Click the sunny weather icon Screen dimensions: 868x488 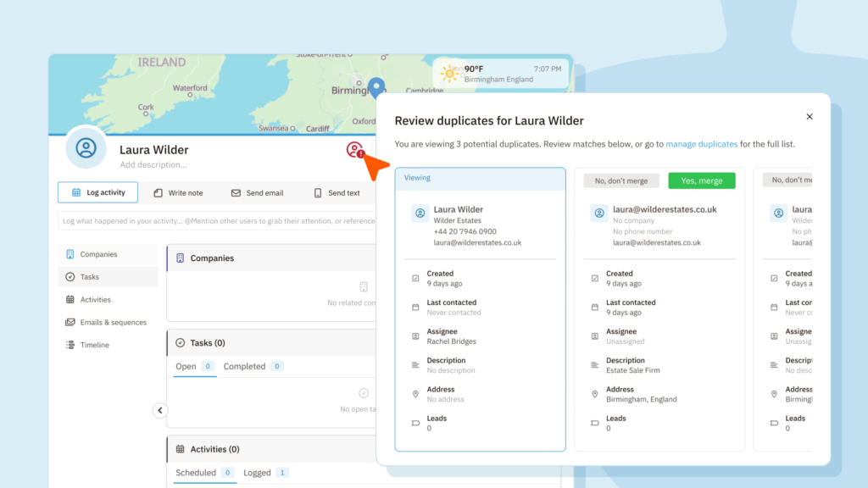click(449, 74)
